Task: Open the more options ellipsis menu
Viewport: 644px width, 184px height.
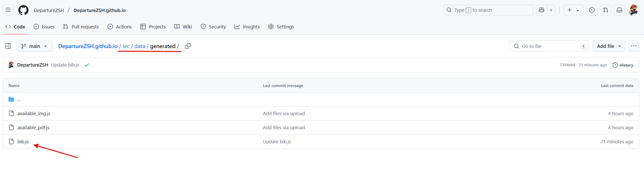Action: (634, 46)
